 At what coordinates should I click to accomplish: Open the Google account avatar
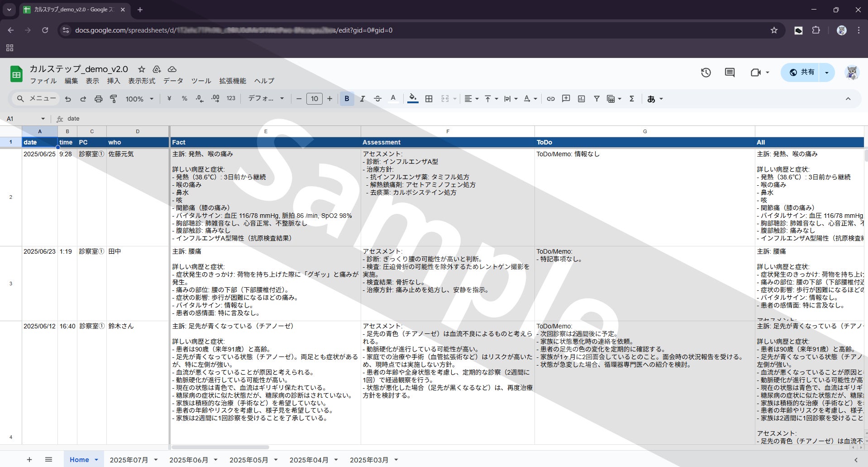coord(852,72)
